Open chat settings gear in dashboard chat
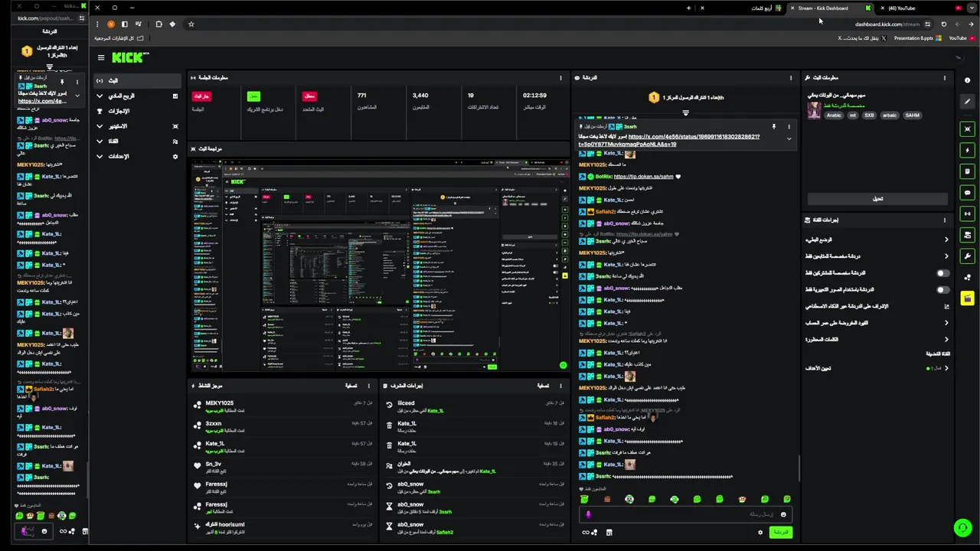Screen dimensions: 980x551 click(x=760, y=532)
